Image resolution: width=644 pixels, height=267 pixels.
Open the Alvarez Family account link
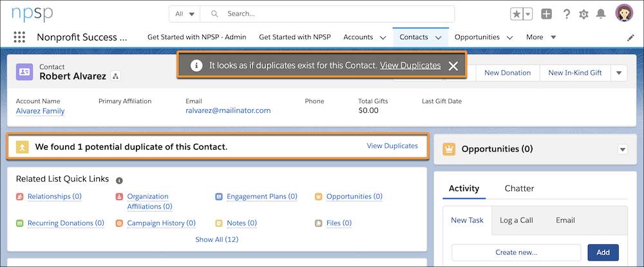[40, 111]
